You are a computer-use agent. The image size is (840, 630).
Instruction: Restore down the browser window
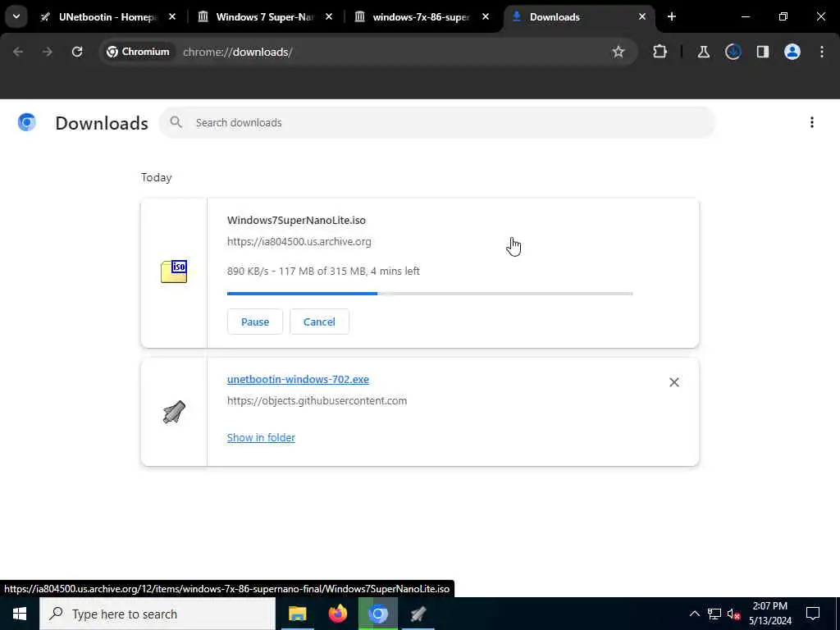pos(783,16)
